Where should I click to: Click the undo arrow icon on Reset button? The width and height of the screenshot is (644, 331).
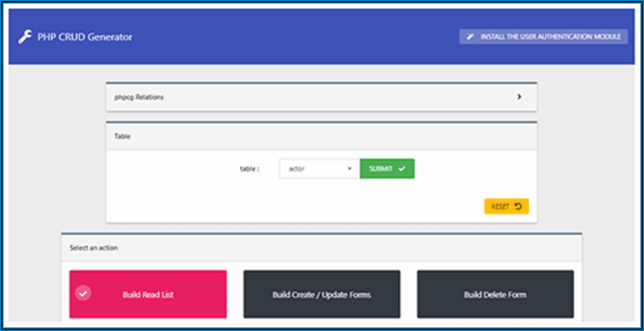pyautogui.click(x=518, y=207)
